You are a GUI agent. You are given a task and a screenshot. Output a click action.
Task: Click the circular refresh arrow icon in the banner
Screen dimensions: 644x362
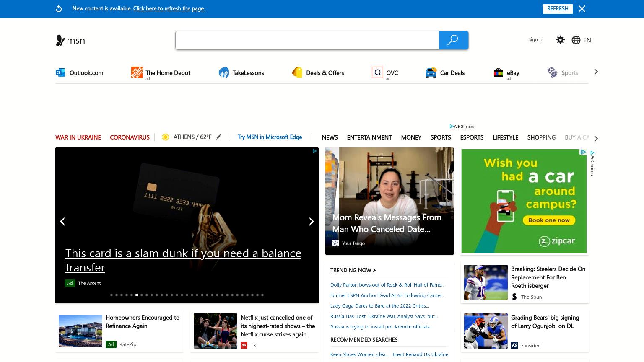click(x=59, y=9)
